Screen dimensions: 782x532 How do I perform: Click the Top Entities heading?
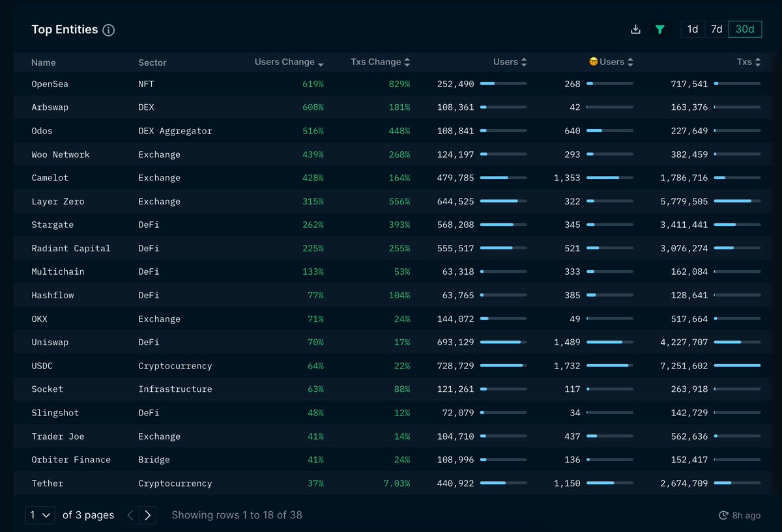(65, 29)
